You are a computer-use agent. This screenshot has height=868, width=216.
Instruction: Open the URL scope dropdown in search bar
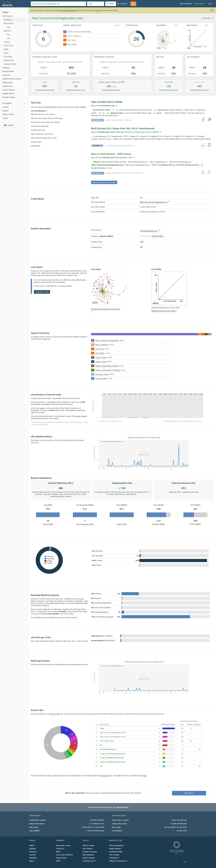tap(96, 4)
